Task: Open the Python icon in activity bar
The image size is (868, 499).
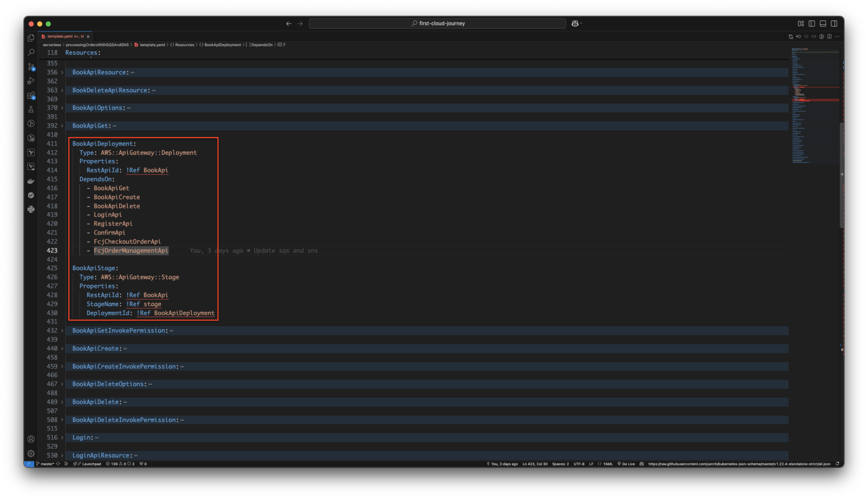Action: point(31,209)
